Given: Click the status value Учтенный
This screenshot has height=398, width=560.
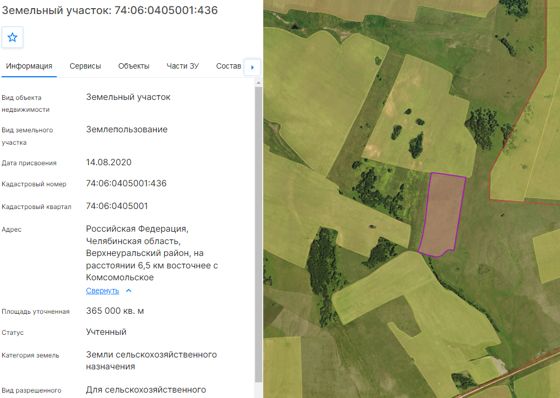Looking at the screenshot, I should point(106,332).
